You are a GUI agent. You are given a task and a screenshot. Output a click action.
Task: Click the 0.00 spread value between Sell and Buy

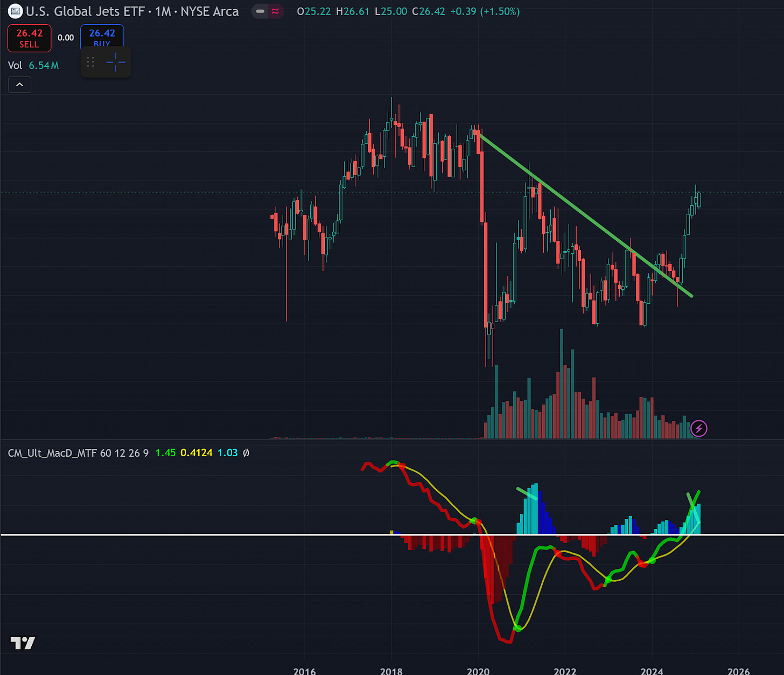[x=66, y=38]
